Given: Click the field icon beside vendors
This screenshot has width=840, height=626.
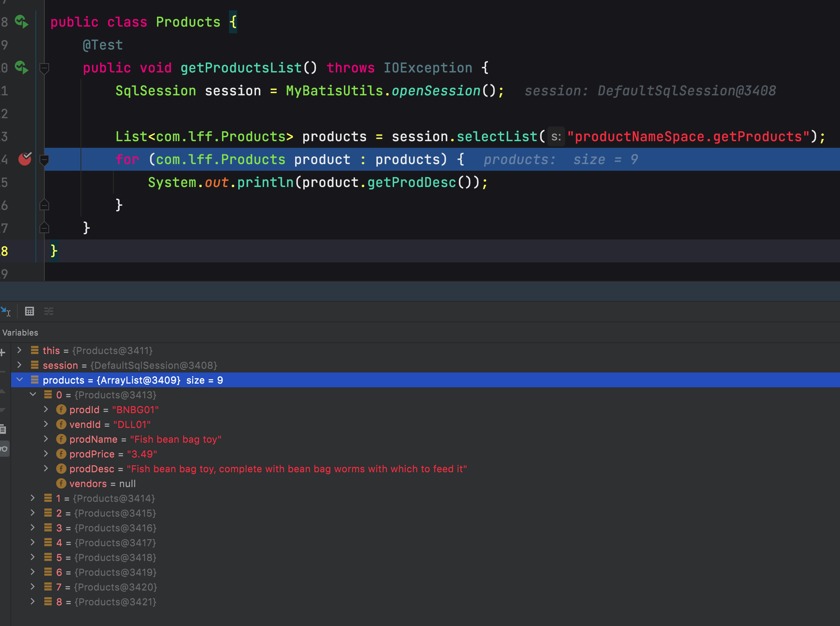Looking at the screenshot, I should pyautogui.click(x=61, y=483).
